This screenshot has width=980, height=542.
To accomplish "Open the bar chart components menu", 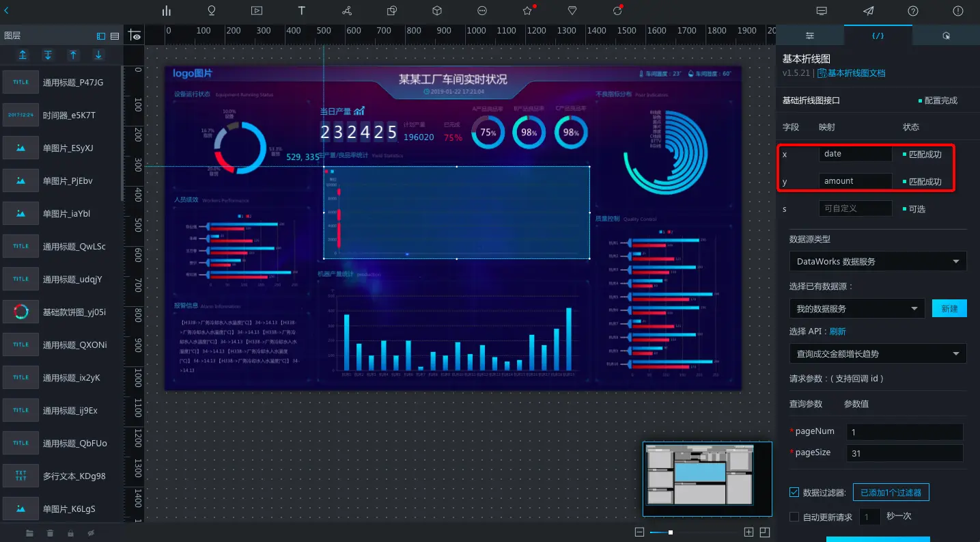I will (166, 11).
